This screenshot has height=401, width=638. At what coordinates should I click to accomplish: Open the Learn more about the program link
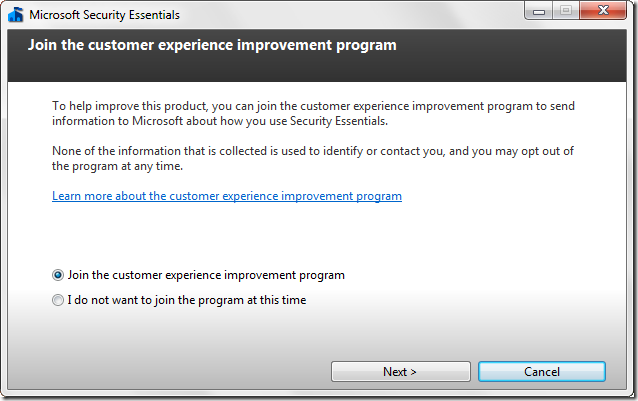pos(226,196)
